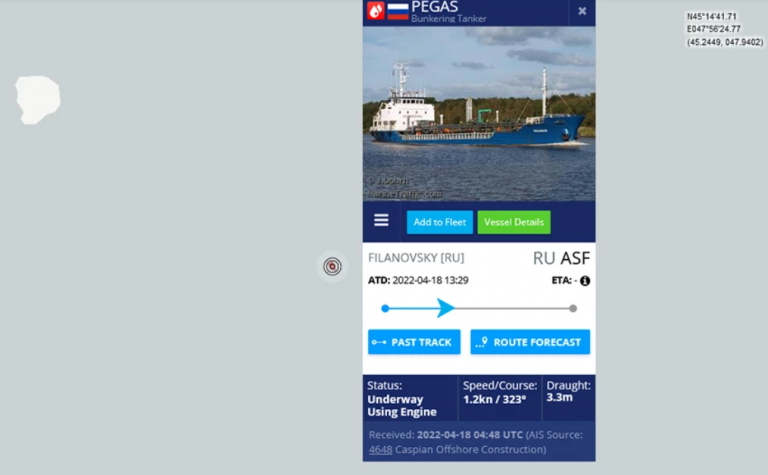Image resolution: width=768 pixels, height=475 pixels.
Task: Open the hamburger menu in vessel popup
Action: coord(381,220)
